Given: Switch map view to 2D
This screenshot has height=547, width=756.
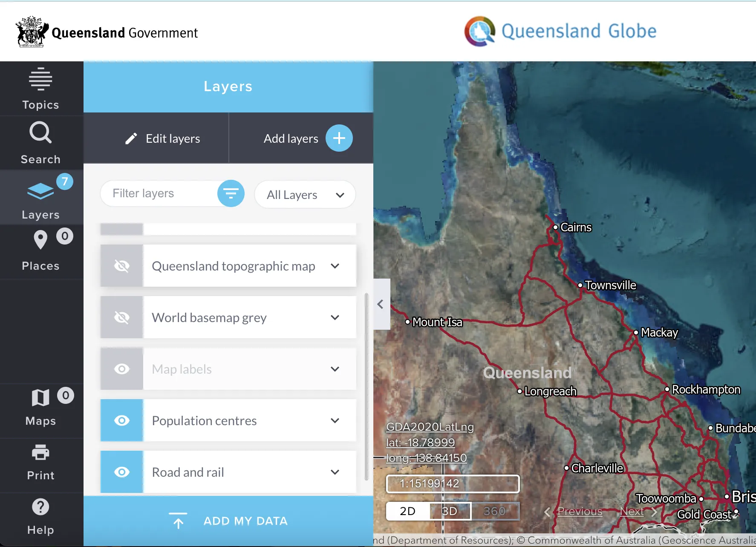Looking at the screenshot, I should coord(408,511).
